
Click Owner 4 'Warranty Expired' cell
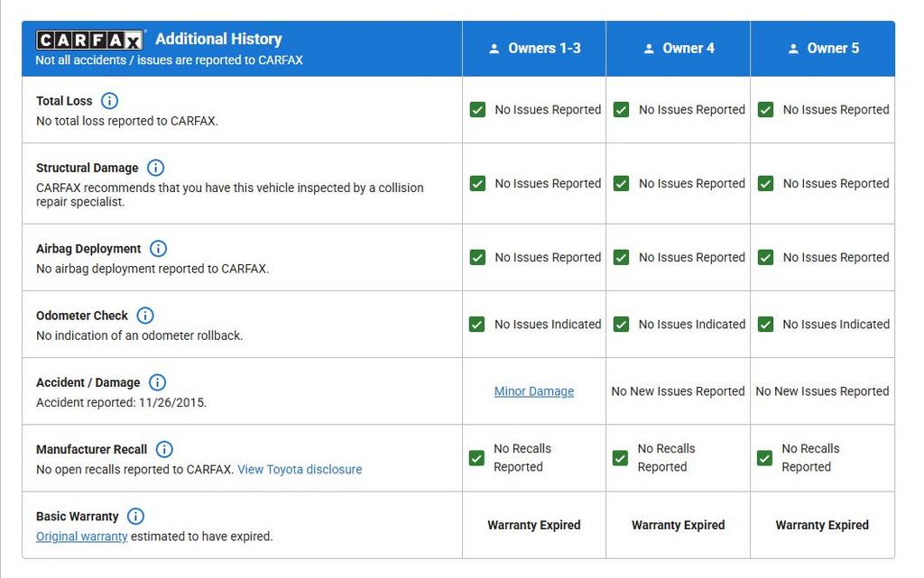[679, 525]
